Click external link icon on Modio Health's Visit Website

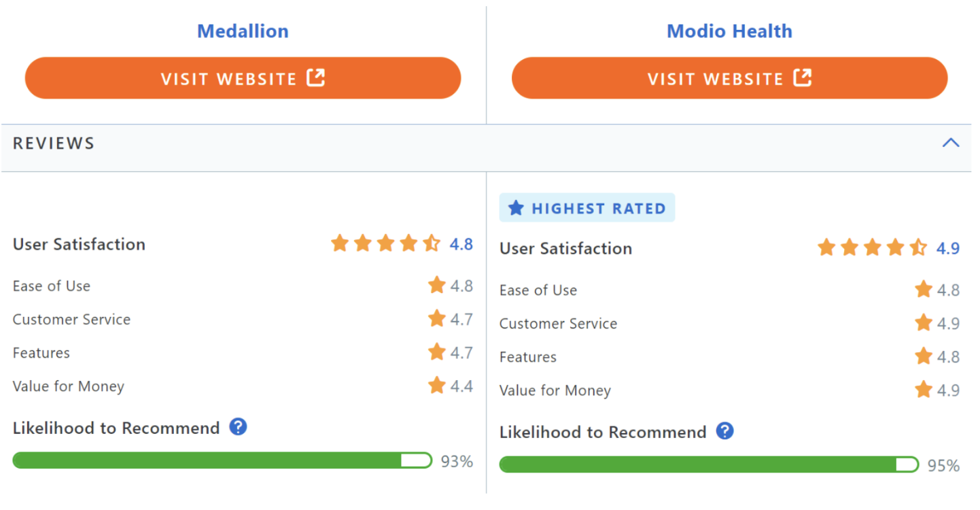tap(803, 78)
